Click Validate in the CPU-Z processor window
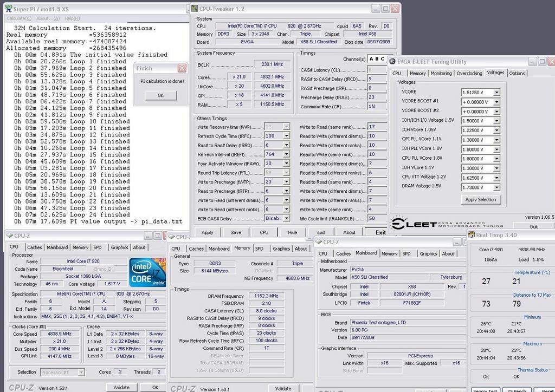The image size is (555, 392). [x=121, y=388]
